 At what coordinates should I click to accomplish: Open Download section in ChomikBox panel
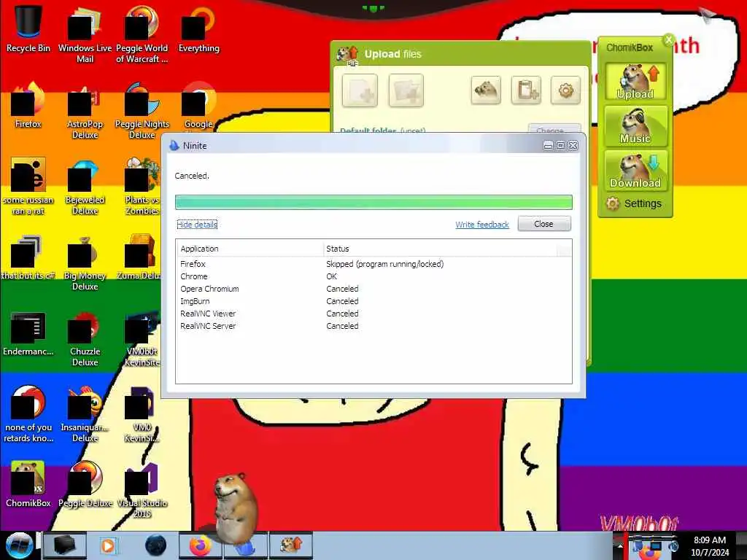(x=635, y=170)
